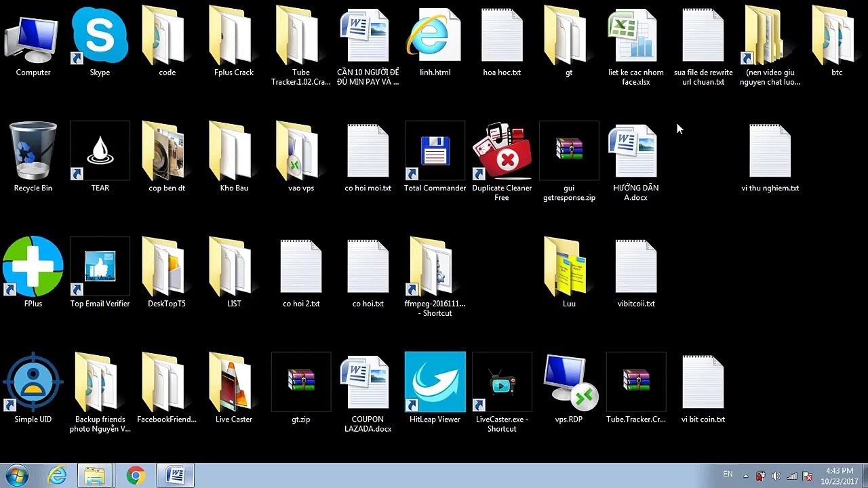Select the Duplicate Cleaner Free icon

click(x=502, y=162)
